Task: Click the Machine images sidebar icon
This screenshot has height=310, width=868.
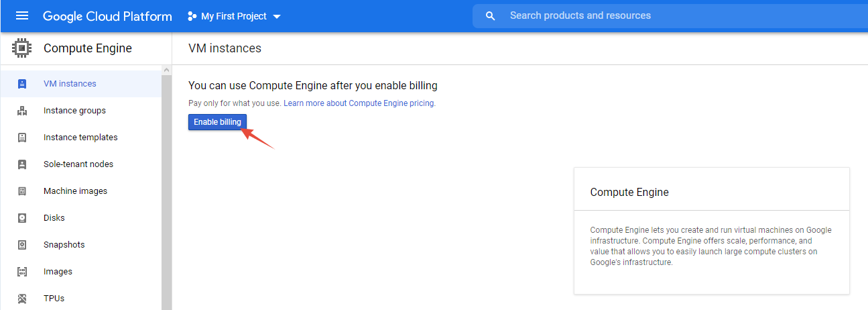Action: 22,191
